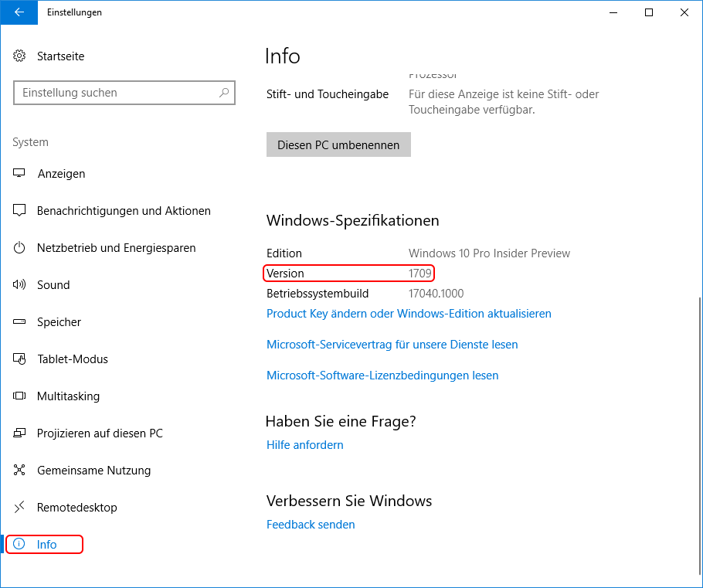Open Remotedesktop settings
Screen dimensions: 703x588
coord(76,508)
